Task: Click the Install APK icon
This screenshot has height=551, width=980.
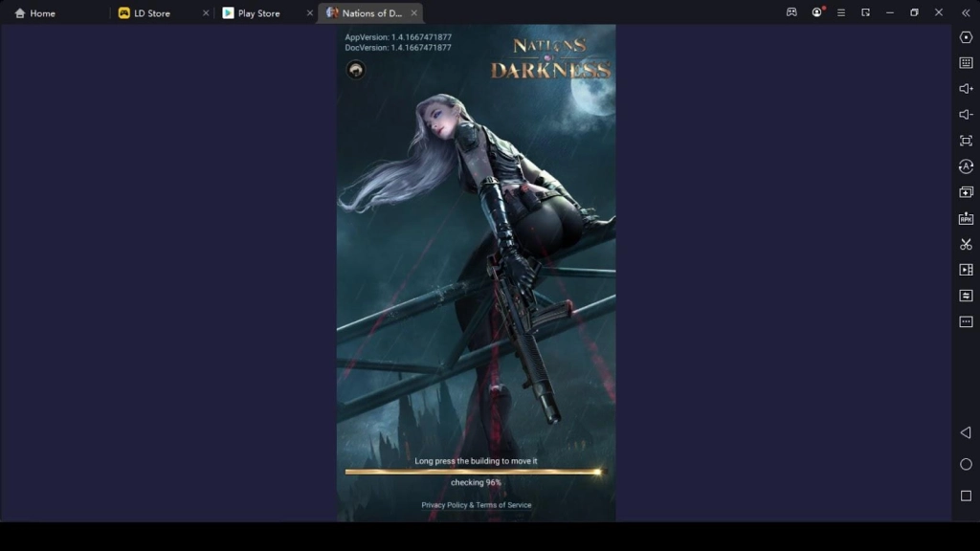Action: (x=966, y=218)
